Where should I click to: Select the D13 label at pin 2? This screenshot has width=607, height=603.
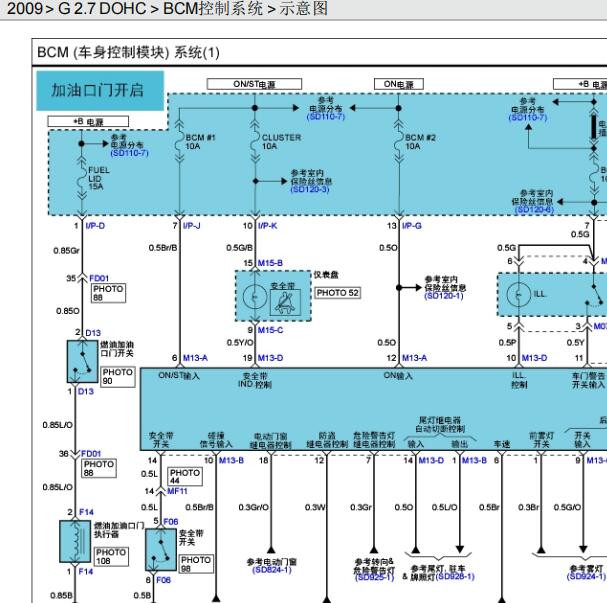pos(93,333)
